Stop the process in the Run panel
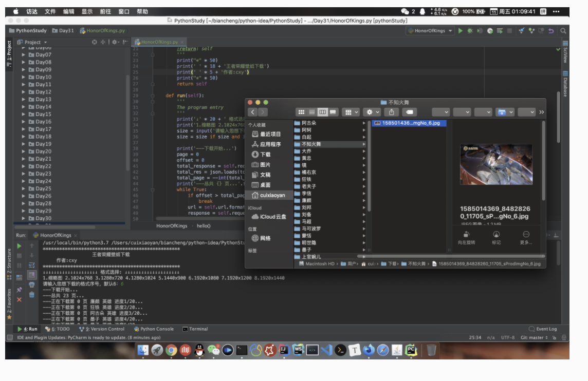The width and height of the screenshot is (588, 381). pos(19,256)
